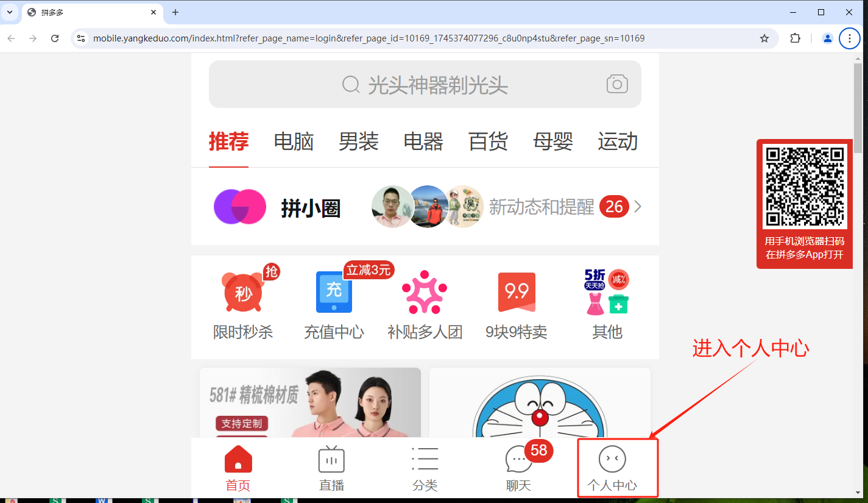Click scrollbar down arrow

[x=858, y=493]
